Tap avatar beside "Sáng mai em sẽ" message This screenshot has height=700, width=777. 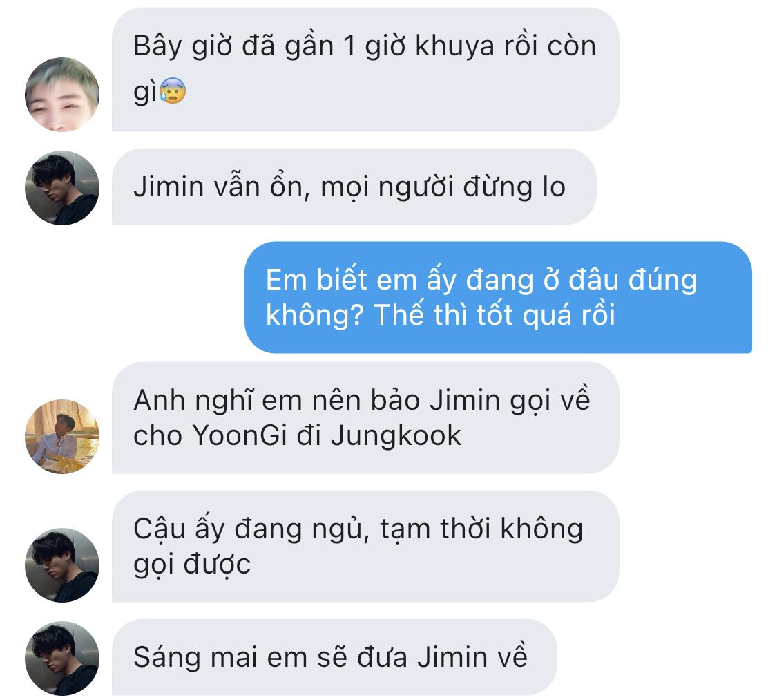(x=62, y=659)
